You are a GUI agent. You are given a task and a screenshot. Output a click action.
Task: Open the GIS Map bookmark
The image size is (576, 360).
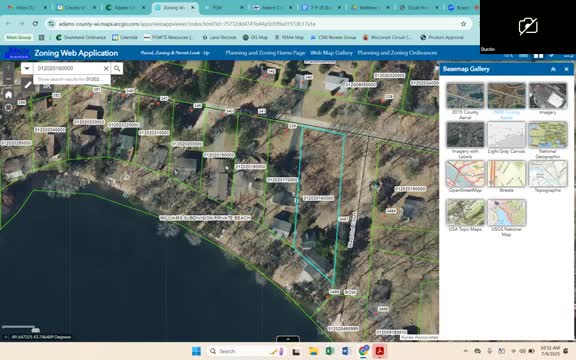tap(255, 37)
